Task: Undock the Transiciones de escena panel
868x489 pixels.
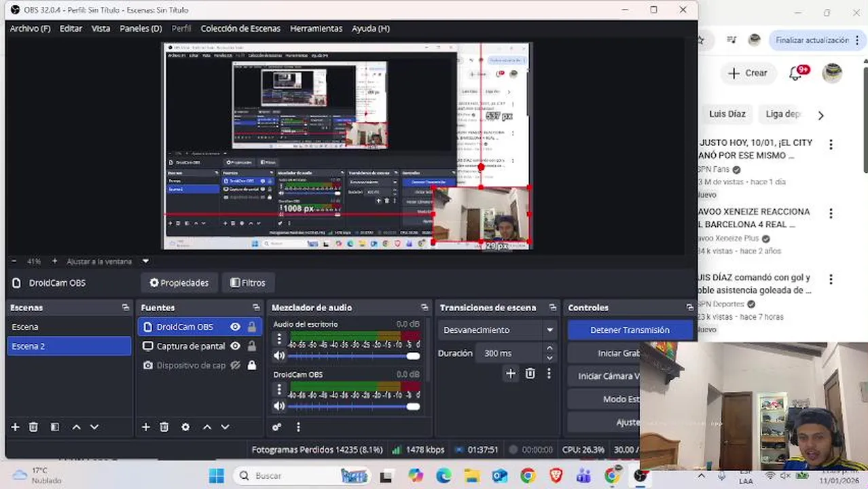Action: point(553,308)
